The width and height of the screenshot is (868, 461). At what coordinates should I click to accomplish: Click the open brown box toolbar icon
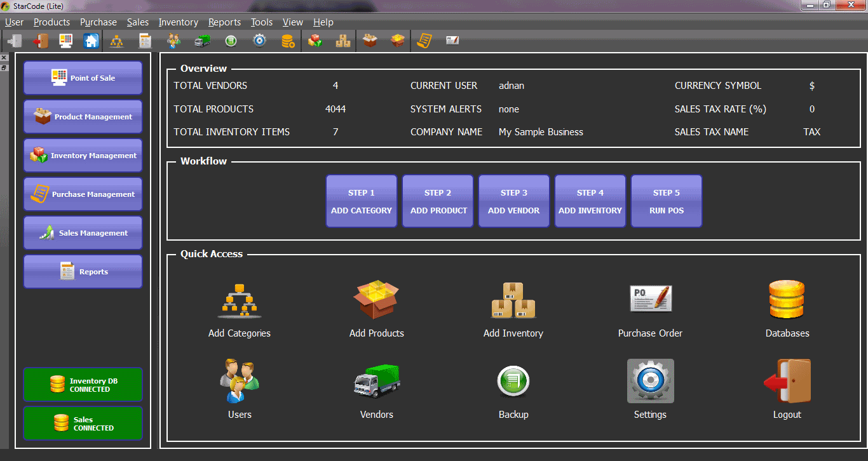coord(370,41)
